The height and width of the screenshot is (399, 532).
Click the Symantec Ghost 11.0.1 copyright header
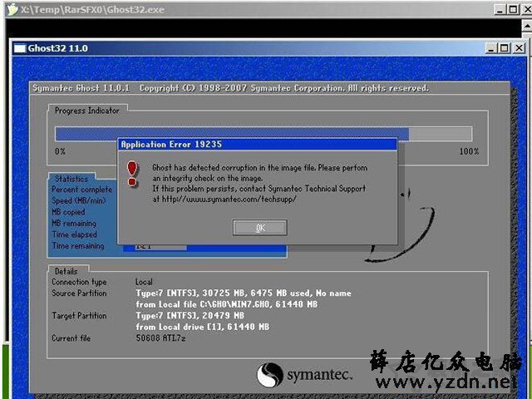click(231, 88)
